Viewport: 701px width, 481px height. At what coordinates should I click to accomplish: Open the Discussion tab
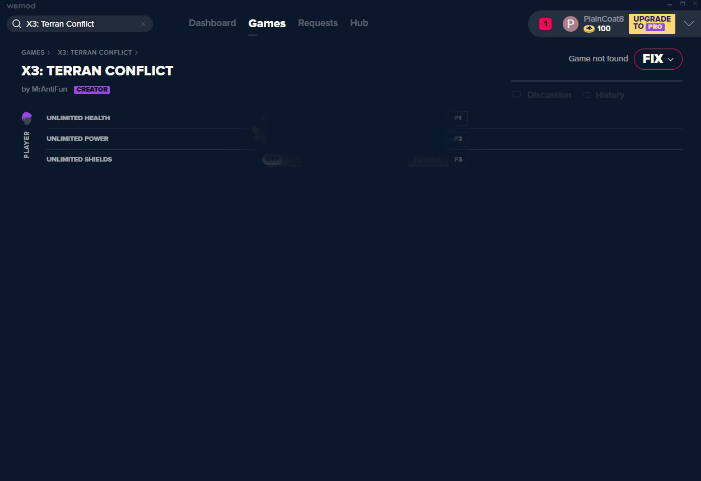(x=542, y=95)
